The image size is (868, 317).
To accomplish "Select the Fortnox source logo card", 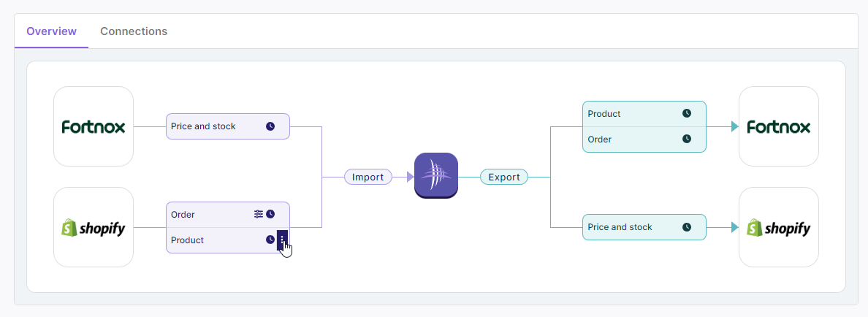I will coord(94,126).
